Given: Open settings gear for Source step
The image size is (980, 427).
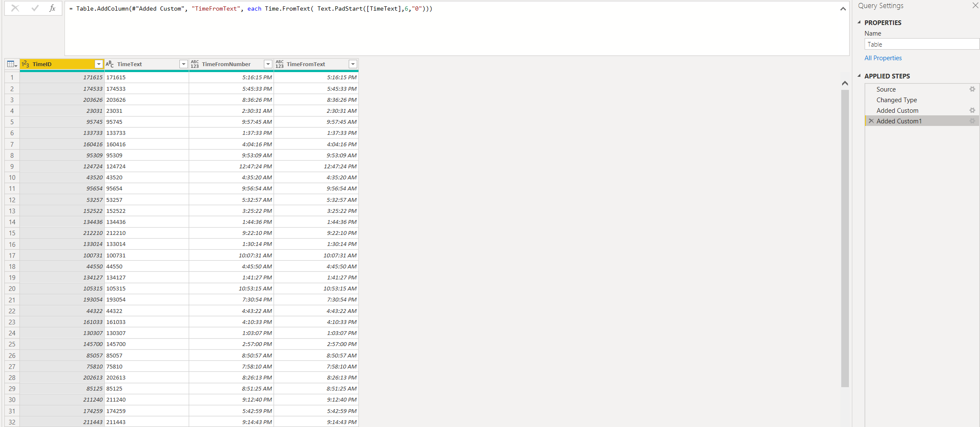Looking at the screenshot, I should (x=972, y=89).
